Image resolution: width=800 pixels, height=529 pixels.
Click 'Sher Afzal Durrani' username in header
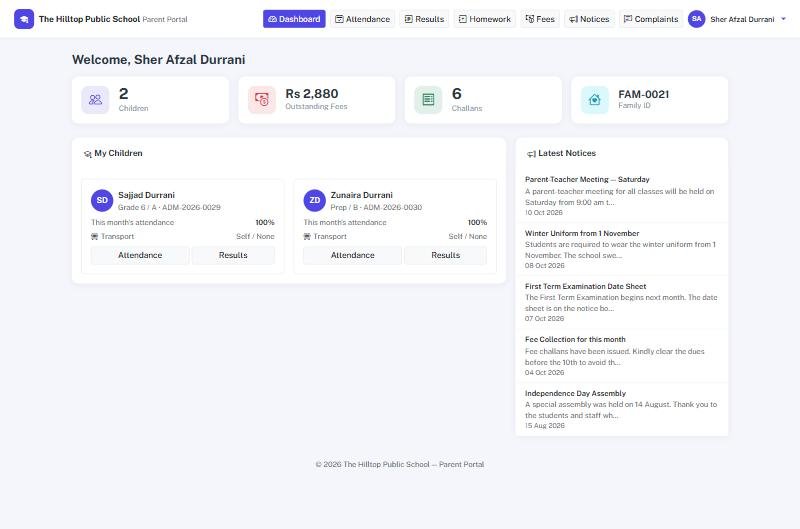click(x=742, y=19)
